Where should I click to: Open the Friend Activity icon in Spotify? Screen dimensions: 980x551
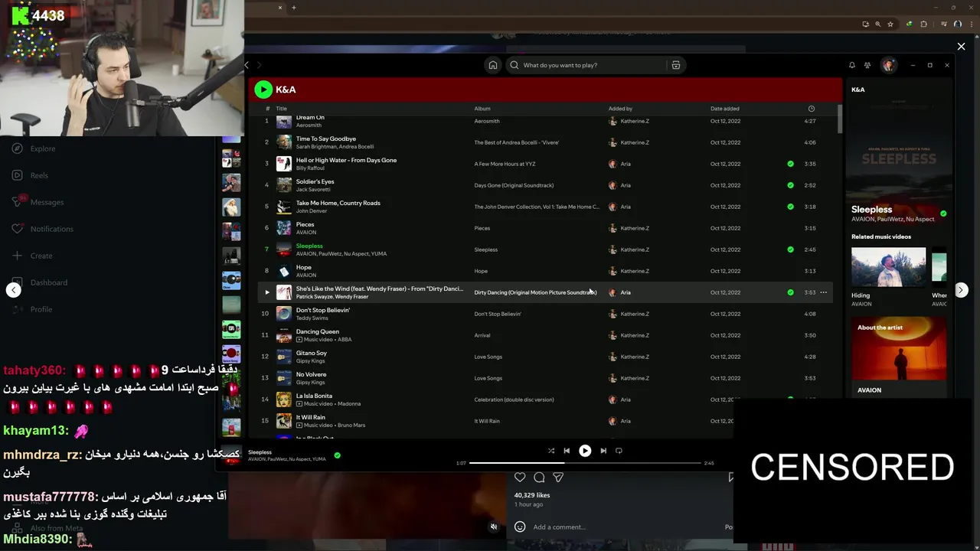(x=867, y=65)
